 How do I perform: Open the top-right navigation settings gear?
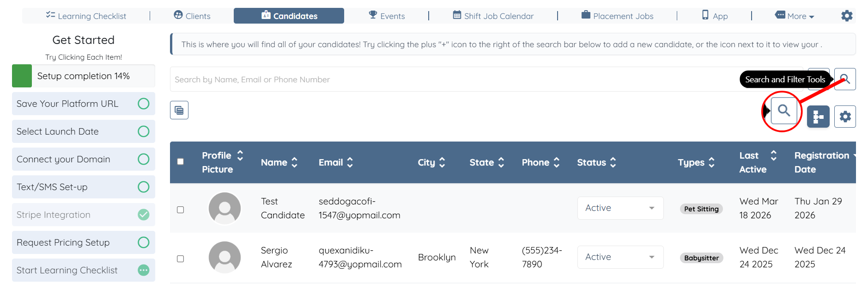point(847,16)
